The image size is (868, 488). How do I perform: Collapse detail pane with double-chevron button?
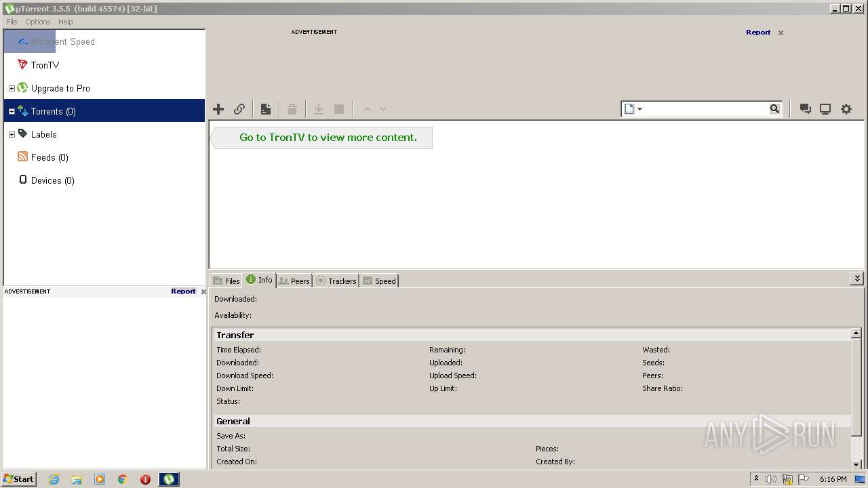click(857, 279)
